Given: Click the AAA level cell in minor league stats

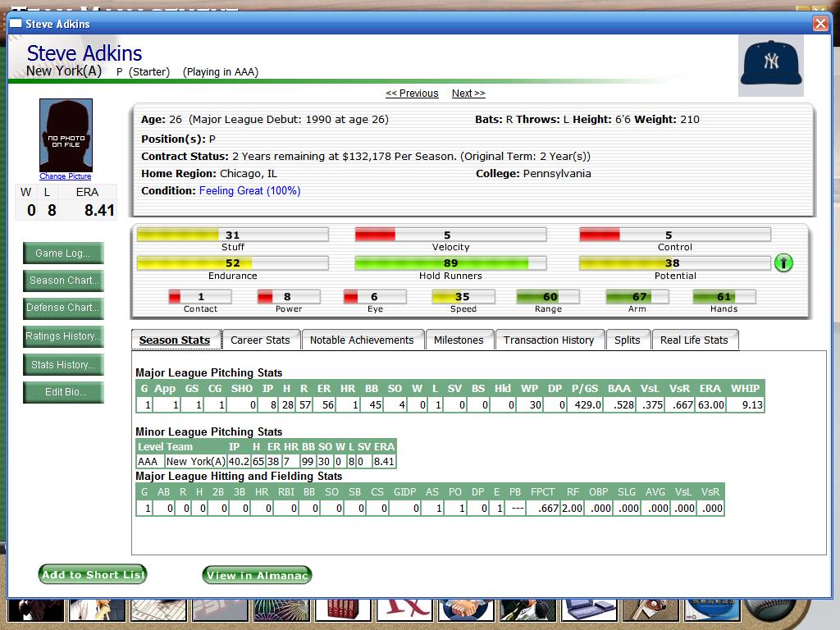Looking at the screenshot, I should click(x=149, y=461).
